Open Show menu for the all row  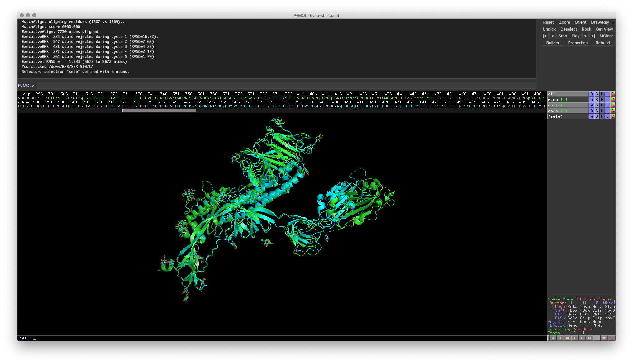tap(597, 94)
